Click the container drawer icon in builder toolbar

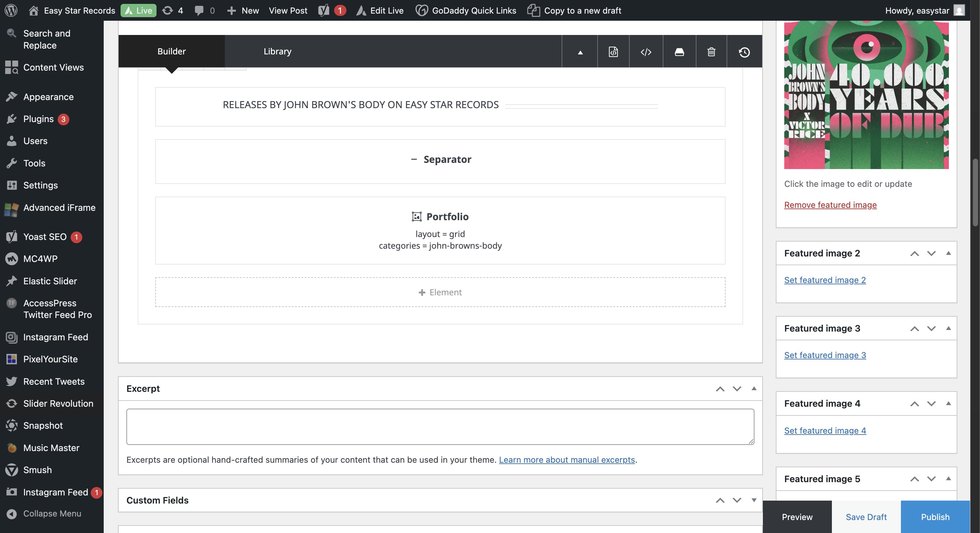pos(679,52)
